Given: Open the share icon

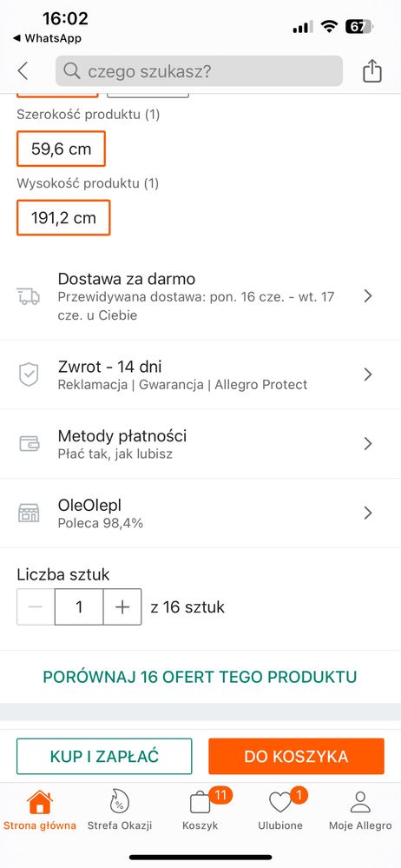Looking at the screenshot, I should [x=372, y=71].
